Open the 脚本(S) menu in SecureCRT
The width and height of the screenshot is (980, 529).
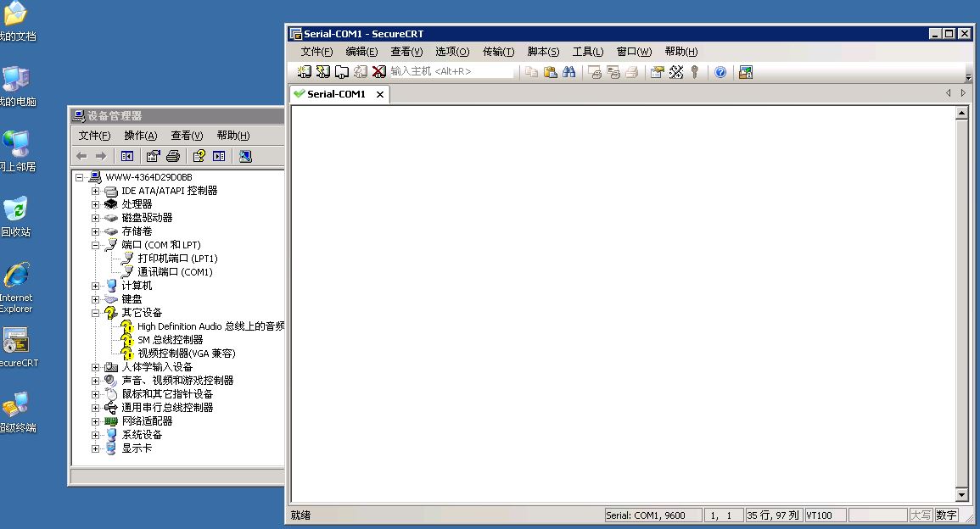click(x=543, y=52)
